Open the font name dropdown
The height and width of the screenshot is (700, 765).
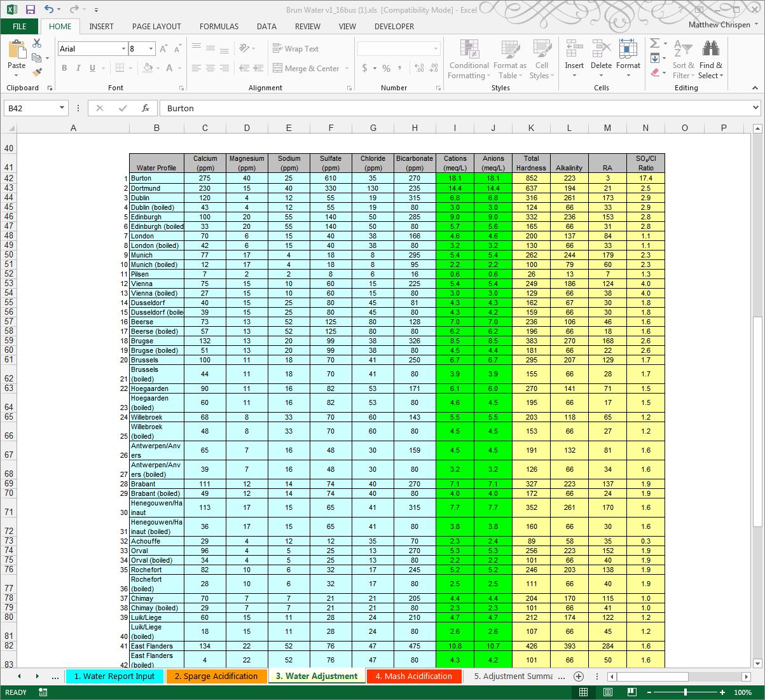tap(125, 48)
